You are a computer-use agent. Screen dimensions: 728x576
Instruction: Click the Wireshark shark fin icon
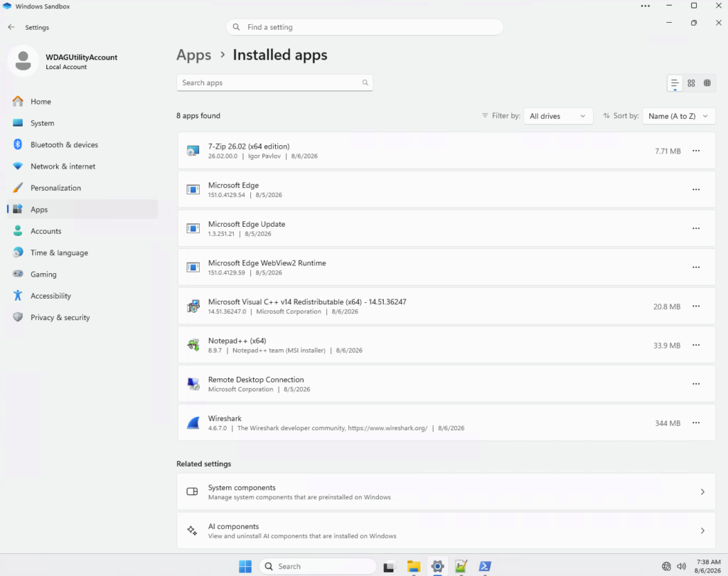(x=193, y=422)
